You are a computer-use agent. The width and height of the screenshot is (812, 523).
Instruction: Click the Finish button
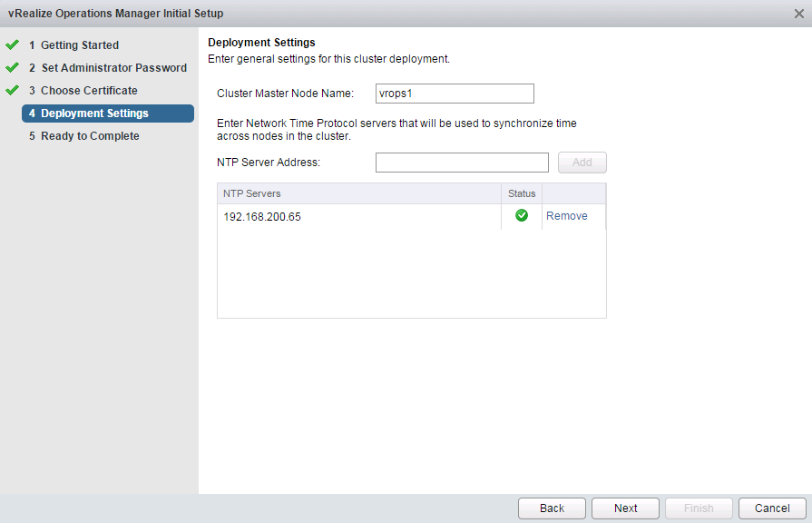699,508
